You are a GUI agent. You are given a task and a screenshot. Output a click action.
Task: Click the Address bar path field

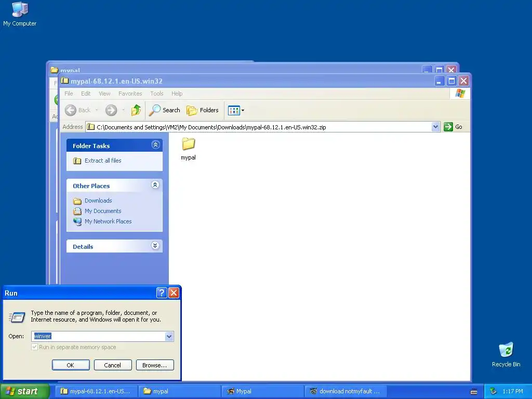(x=259, y=127)
